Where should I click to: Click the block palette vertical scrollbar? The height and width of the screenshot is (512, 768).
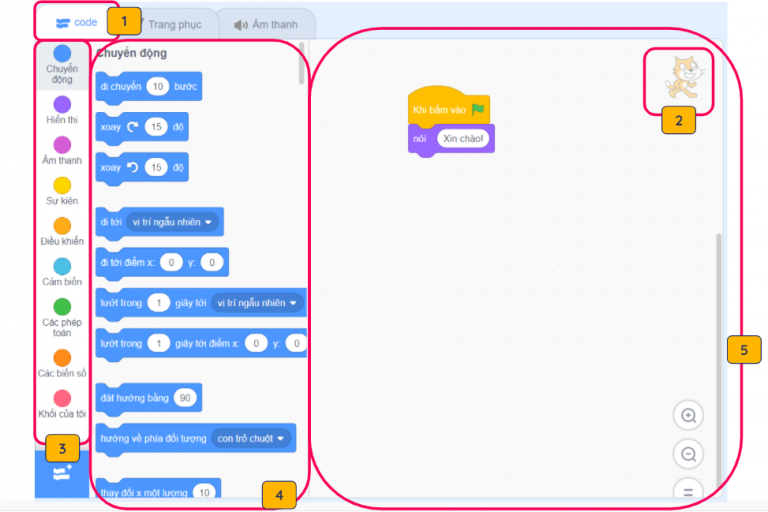tap(302, 65)
